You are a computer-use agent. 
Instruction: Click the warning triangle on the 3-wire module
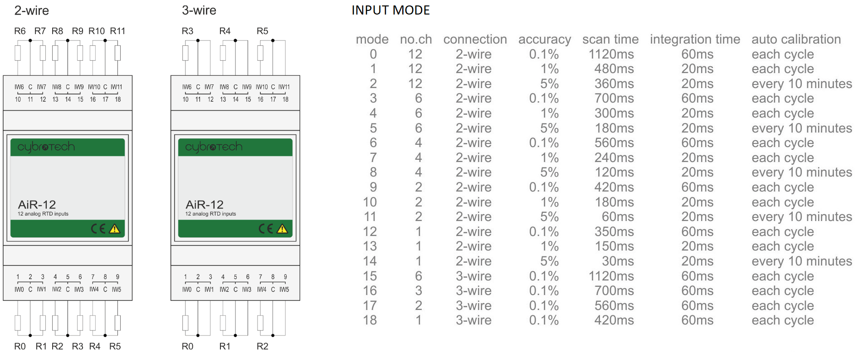[283, 229]
